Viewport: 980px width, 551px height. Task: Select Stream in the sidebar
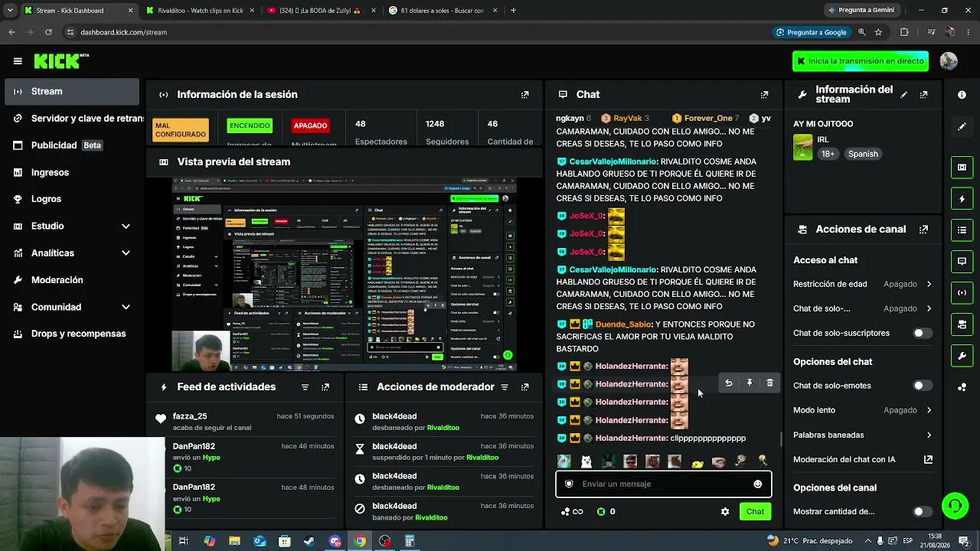pyautogui.click(x=73, y=92)
